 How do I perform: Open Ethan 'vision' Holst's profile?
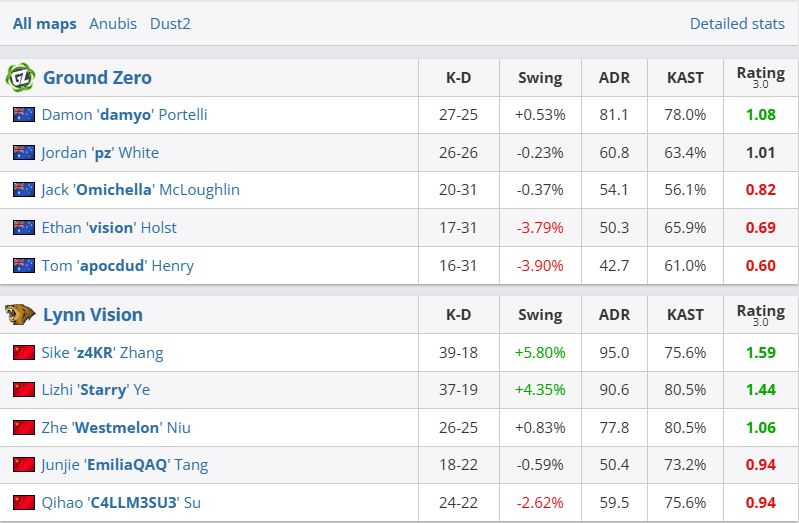[x=109, y=228]
